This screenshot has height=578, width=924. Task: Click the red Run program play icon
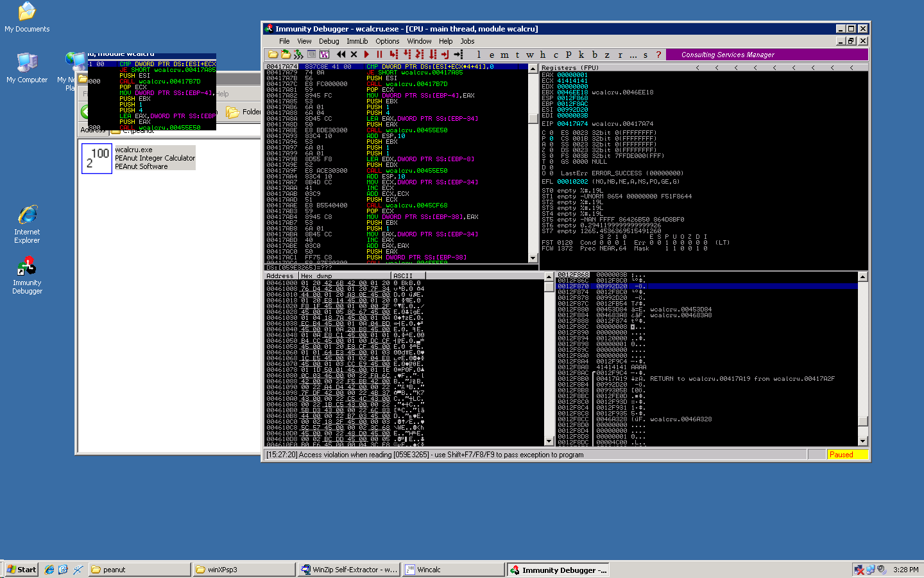(x=366, y=55)
